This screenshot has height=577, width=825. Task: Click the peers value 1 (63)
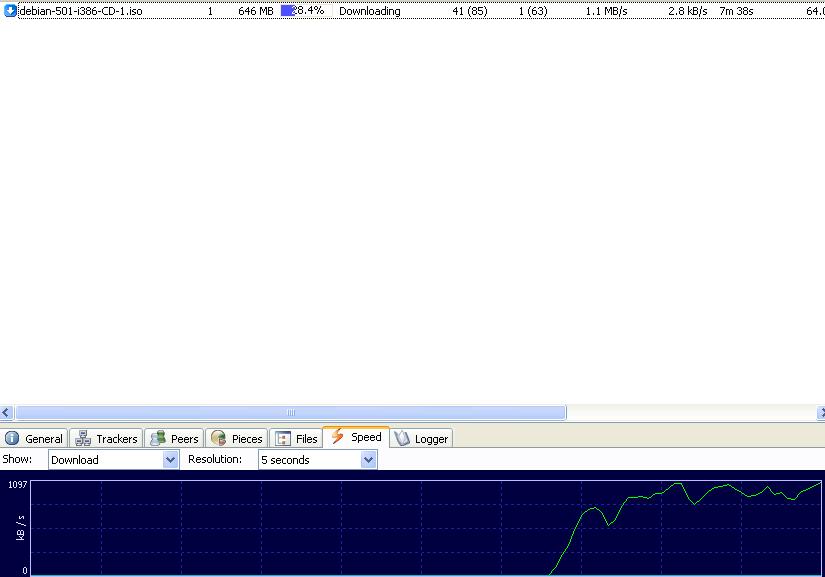(533, 11)
